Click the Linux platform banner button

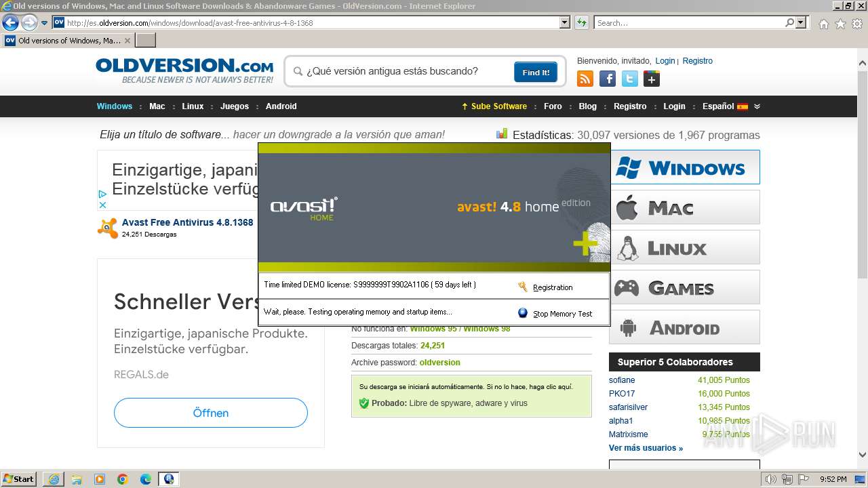coord(684,247)
